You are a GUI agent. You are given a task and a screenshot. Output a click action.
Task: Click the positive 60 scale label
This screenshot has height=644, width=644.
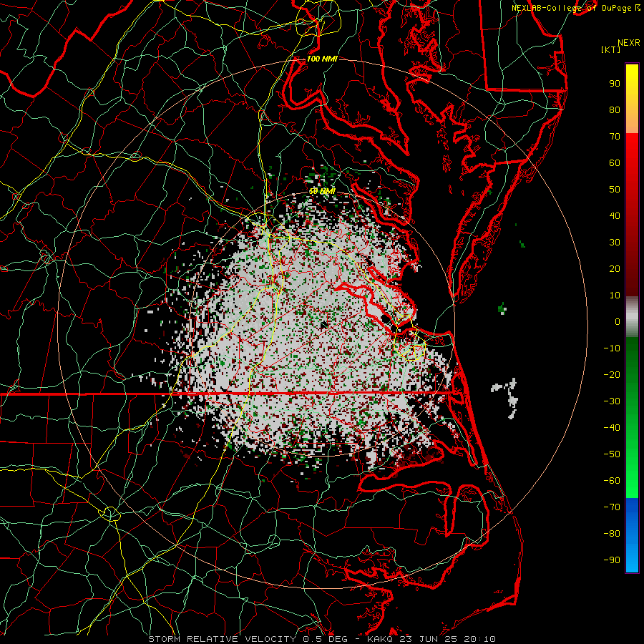click(x=615, y=163)
